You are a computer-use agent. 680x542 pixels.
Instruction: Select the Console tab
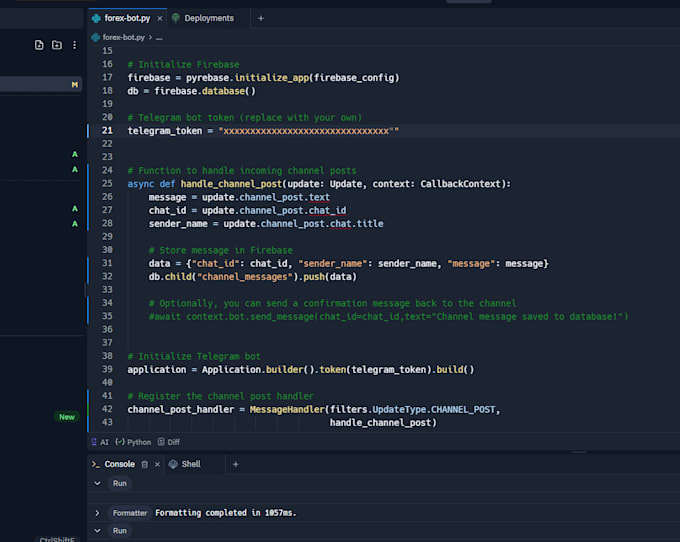coord(120,464)
